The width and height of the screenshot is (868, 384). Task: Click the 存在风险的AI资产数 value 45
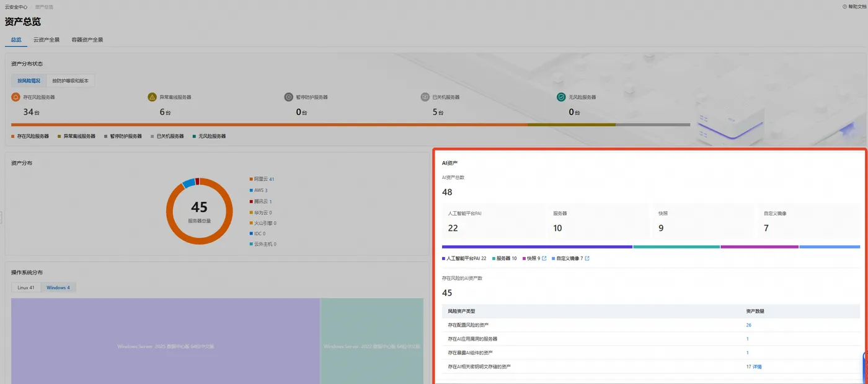click(447, 293)
